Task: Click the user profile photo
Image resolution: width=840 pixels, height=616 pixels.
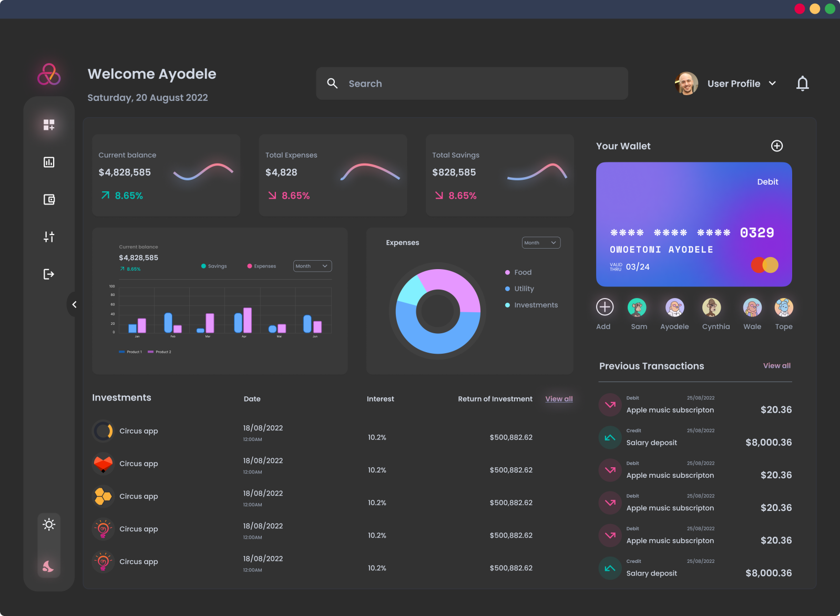Action: click(x=687, y=83)
